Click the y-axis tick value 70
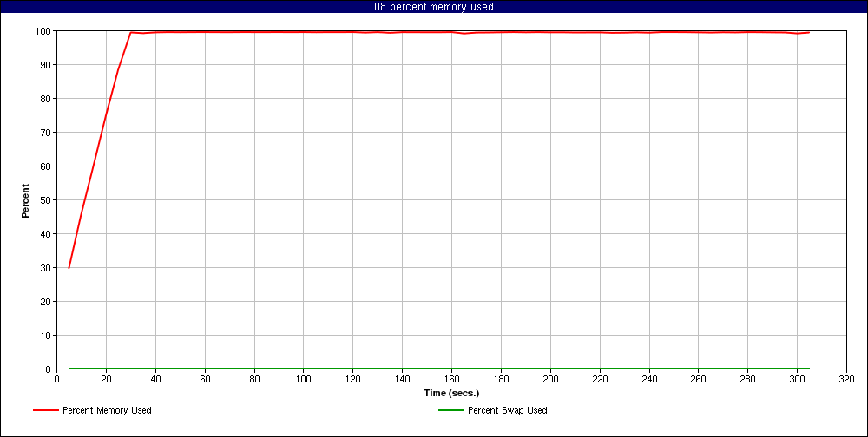This screenshot has width=868, height=437. click(x=47, y=132)
